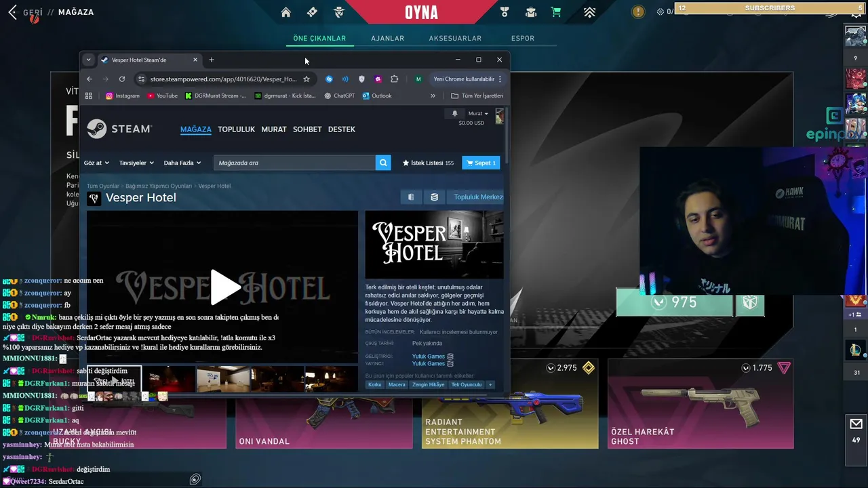868x488 pixels.
Task: Play the Vesper Hotel trailer
Action: click(225, 287)
